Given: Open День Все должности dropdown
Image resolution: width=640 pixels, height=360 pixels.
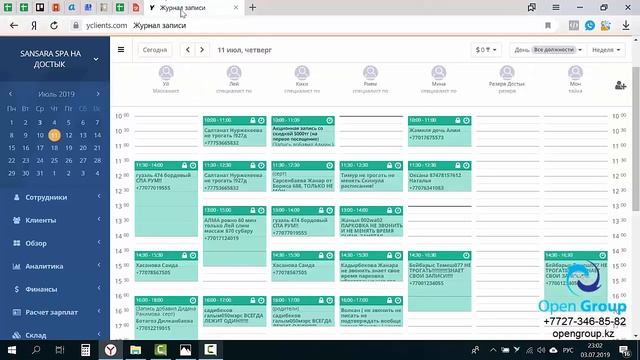Looking at the screenshot, I should click(547, 50).
